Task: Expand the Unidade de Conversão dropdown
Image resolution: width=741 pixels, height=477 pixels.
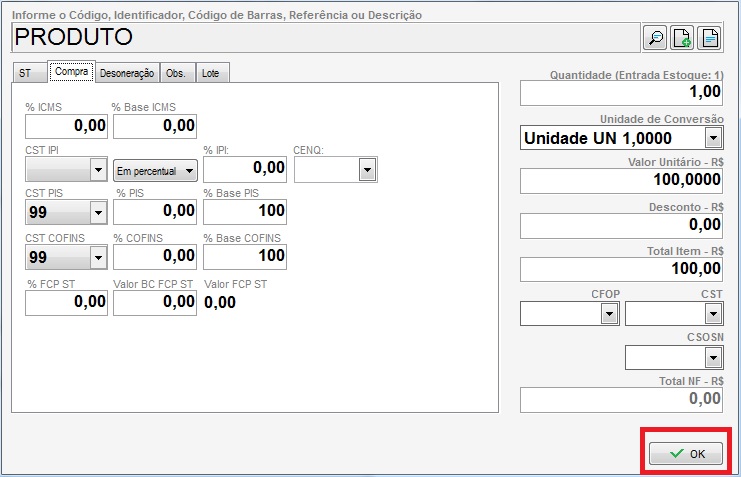Action: tap(713, 137)
